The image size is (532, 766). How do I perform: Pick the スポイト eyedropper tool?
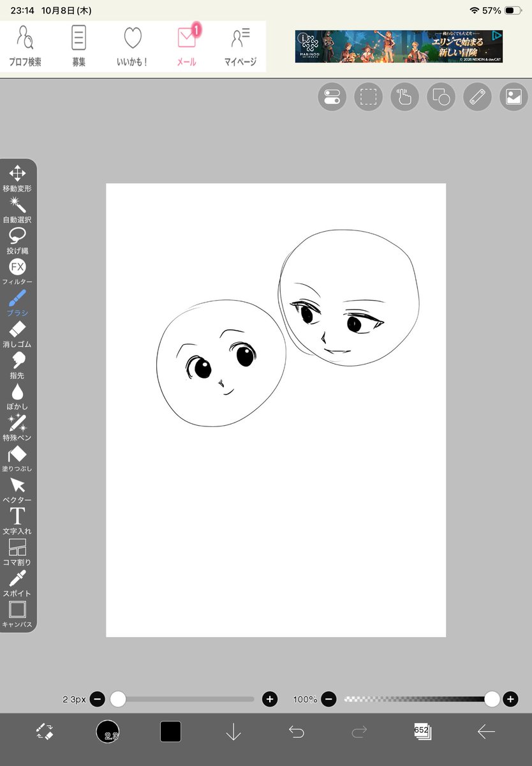[17, 583]
